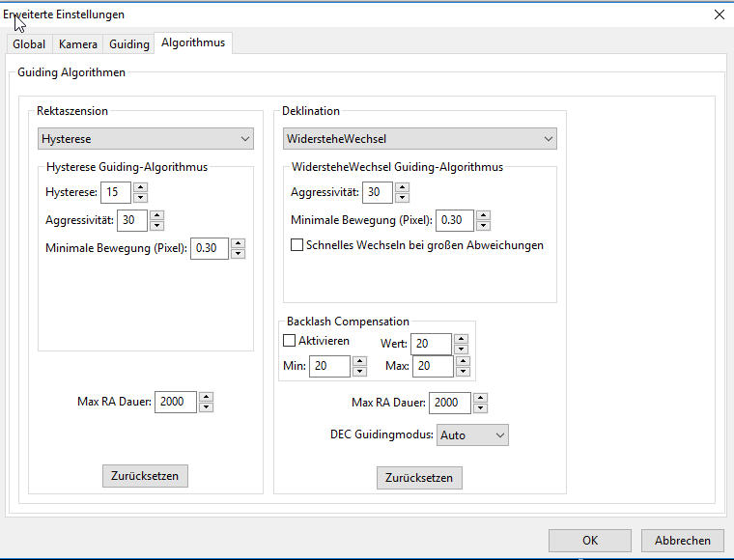
Task: Click Zurücksetzen under Rektaszension
Action: point(145,476)
